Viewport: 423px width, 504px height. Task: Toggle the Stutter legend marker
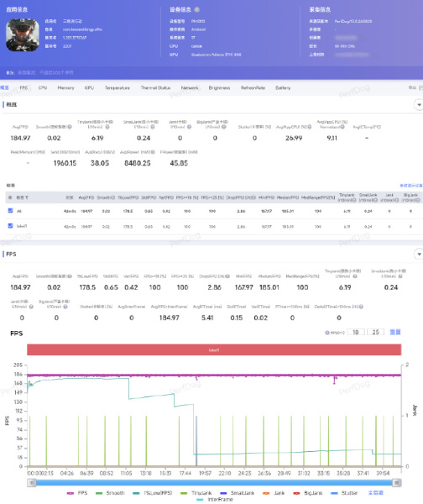point(334,493)
